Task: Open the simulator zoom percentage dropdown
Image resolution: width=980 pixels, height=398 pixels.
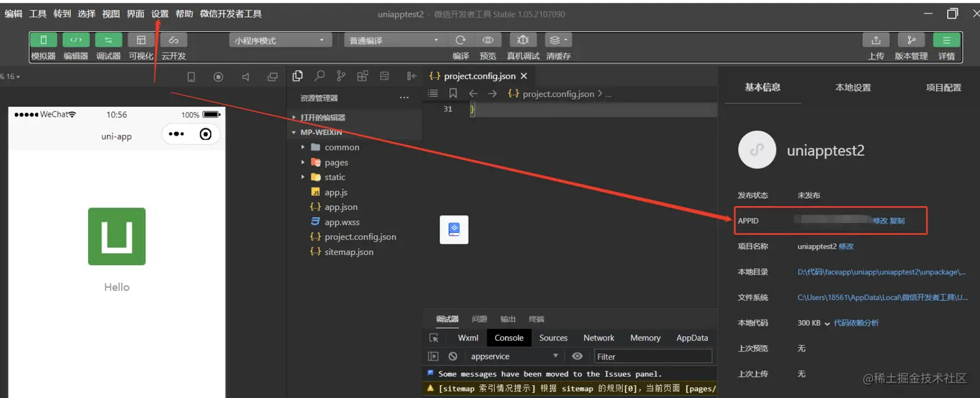Action: [x=10, y=76]
